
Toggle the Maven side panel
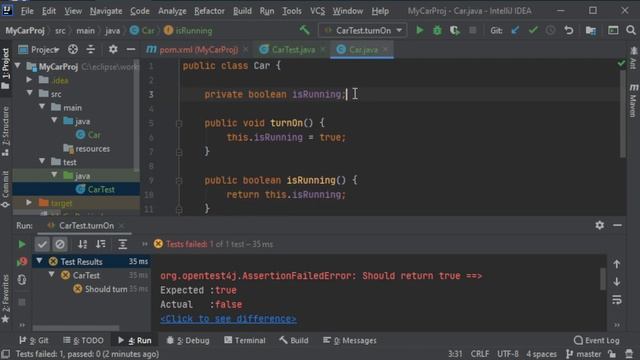tap(633, 100)
